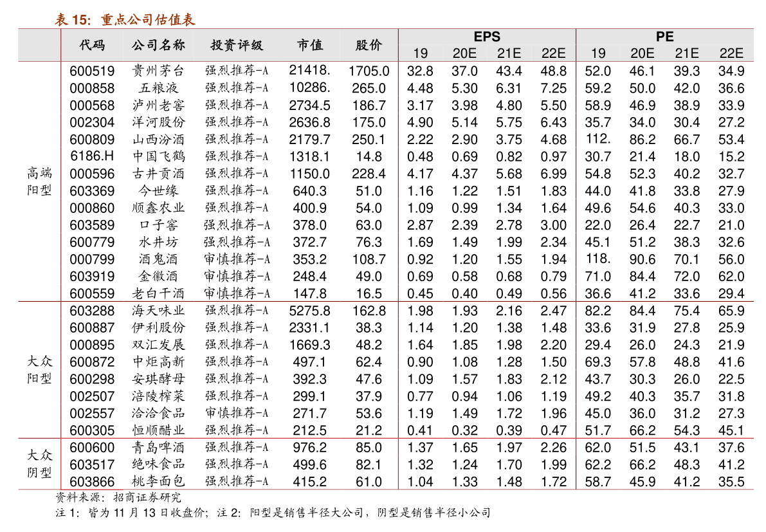This screenshot has width=766, height=532.
Task: Click share price 1705.0
Action: [x=369, y=71]
